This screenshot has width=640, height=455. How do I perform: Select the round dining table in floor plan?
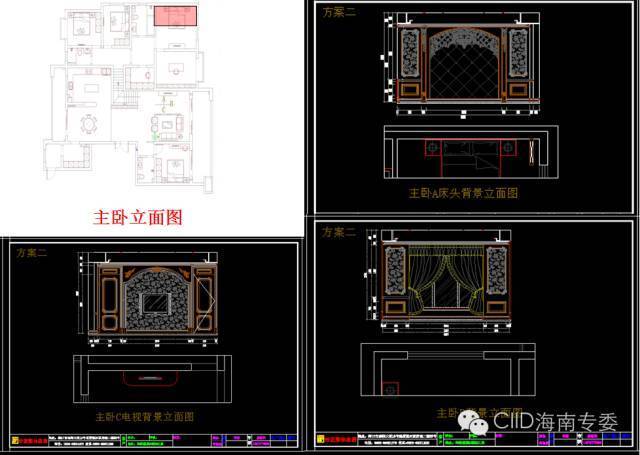(91, 124)
